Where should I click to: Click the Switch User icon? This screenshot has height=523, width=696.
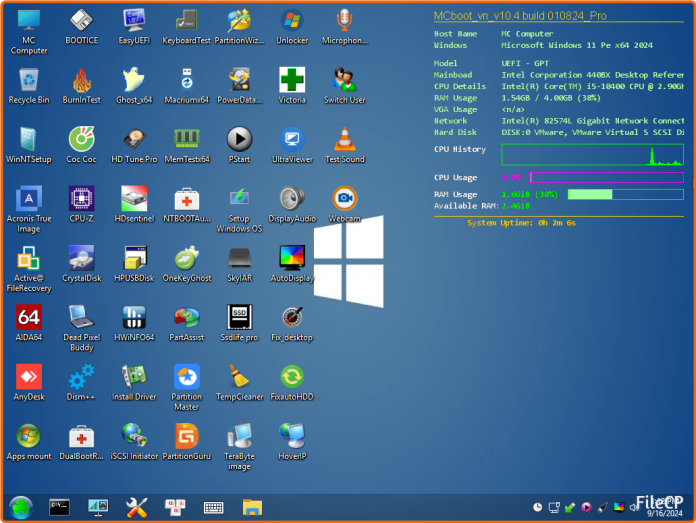point(344,86)
